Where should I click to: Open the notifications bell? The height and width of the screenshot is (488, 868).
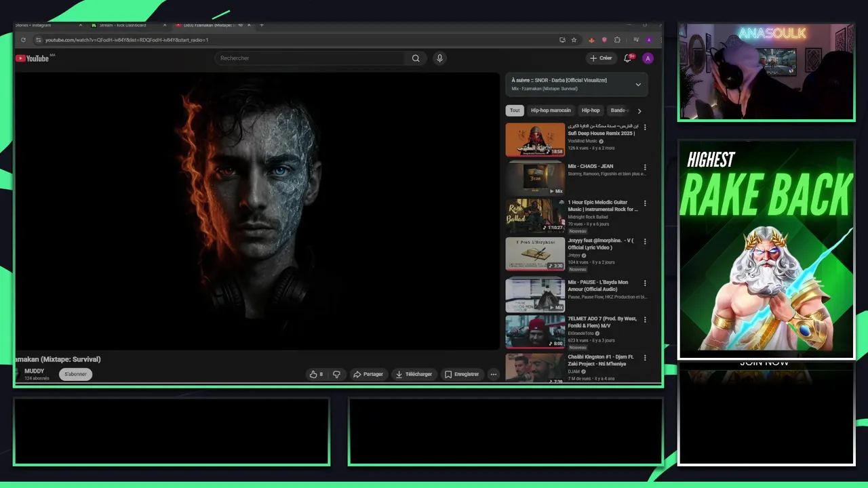(x=628, y=58)
